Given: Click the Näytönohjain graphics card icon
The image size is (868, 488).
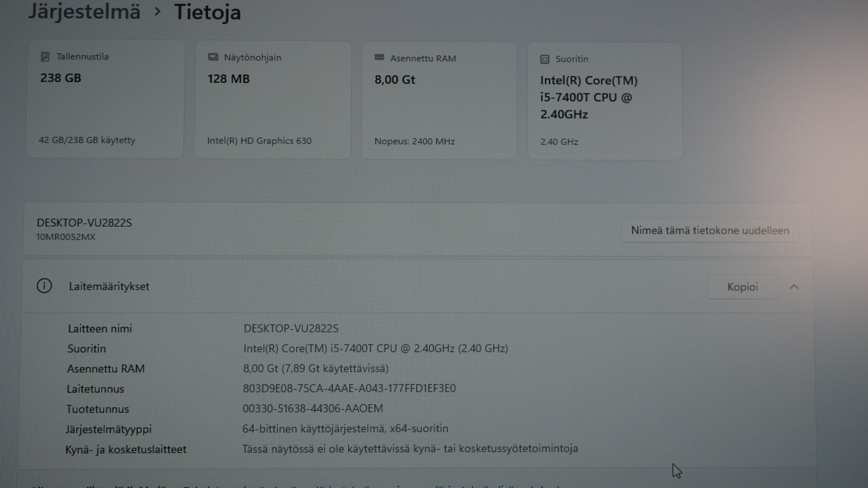Looking at the screenshot, I should pos(213,57).
